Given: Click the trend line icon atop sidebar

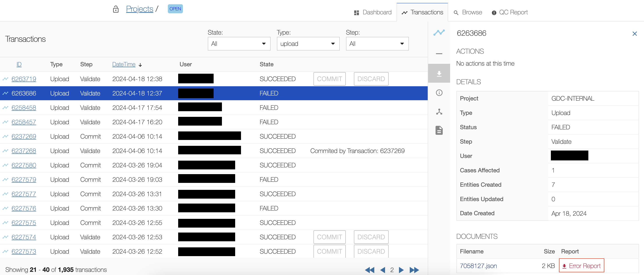Looking at the screenshot, I should pyautogui.click(x=439, y=33).
